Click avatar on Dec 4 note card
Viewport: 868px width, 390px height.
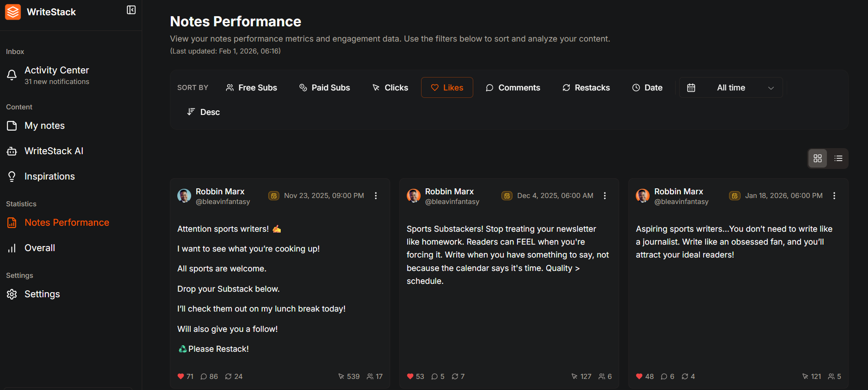coord(414,196)
